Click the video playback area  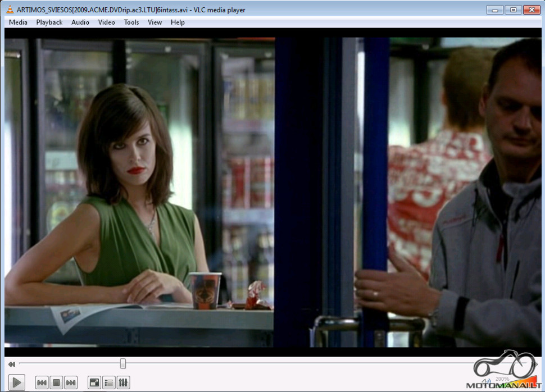click(x=272, y=192)
